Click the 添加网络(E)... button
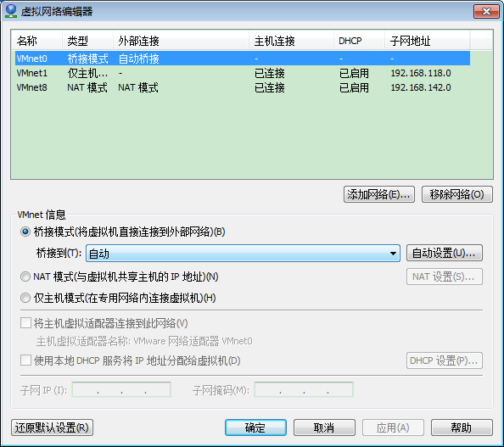The width and height of the screenshot is (504, 447). 379,194
